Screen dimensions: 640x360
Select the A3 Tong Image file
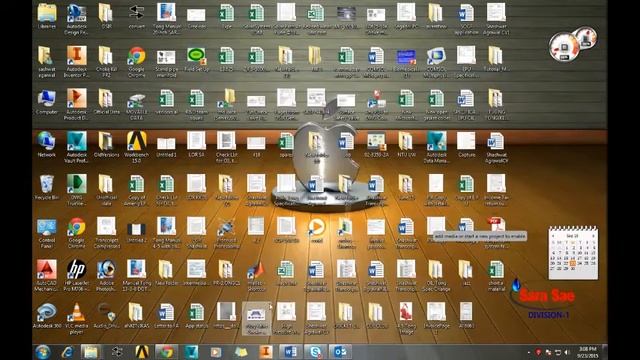click(x=406, y=319)
